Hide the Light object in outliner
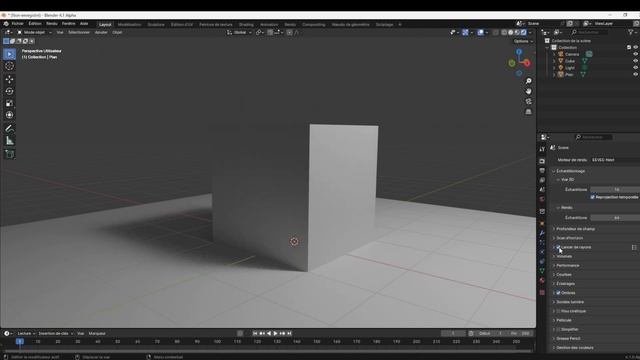Screen dimensions: 640x360 click(636, 68)
